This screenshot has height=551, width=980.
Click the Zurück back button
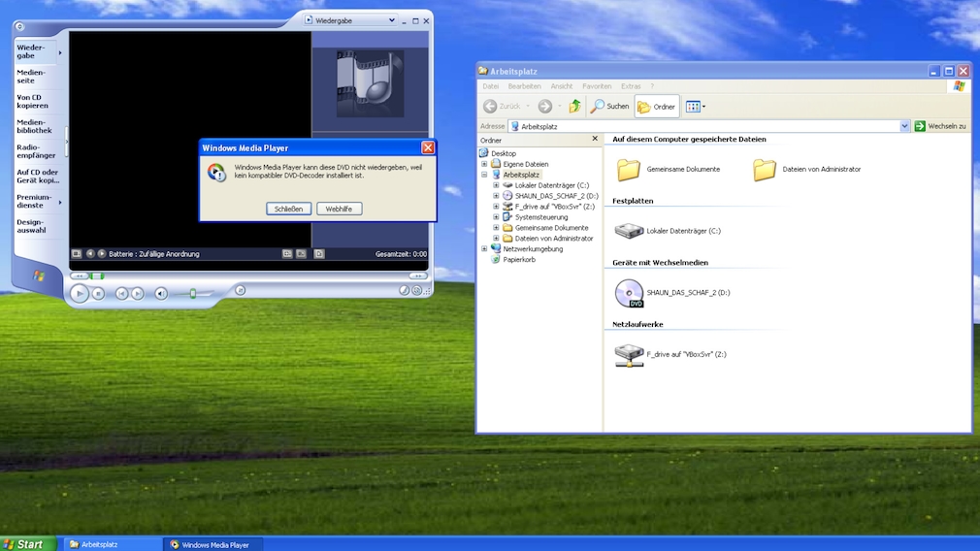tap(503, 106)
